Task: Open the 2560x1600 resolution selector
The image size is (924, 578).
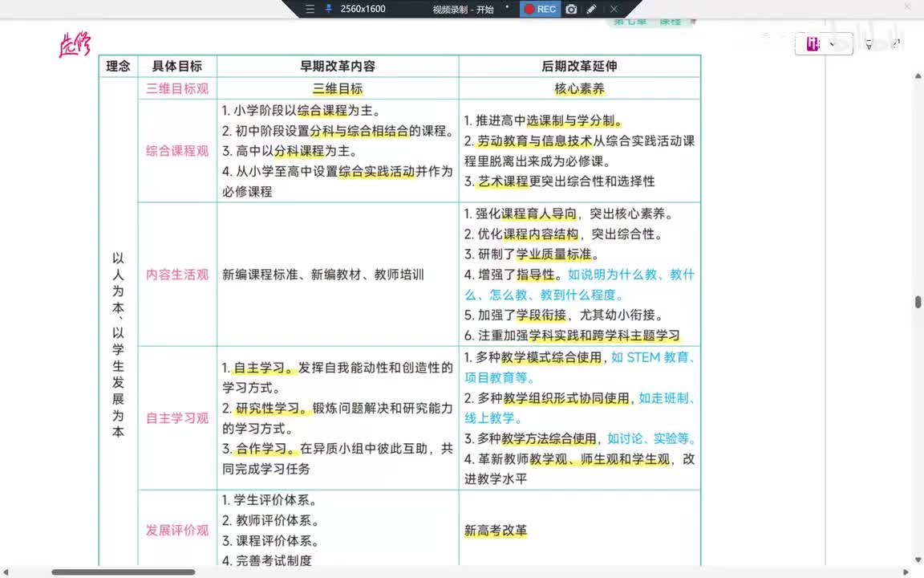Action: pyautogui.click(x=363, y=9)
